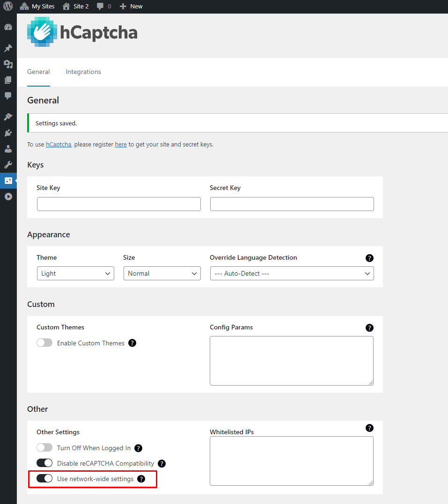Collapse the sidebar menu with play icon

(x=8, y=197)
